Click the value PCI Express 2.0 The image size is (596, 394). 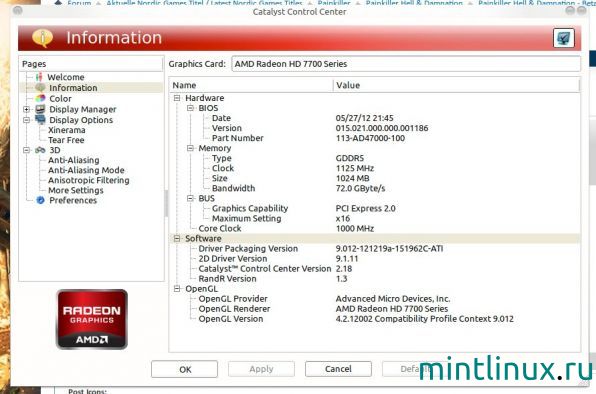(366, 208)
